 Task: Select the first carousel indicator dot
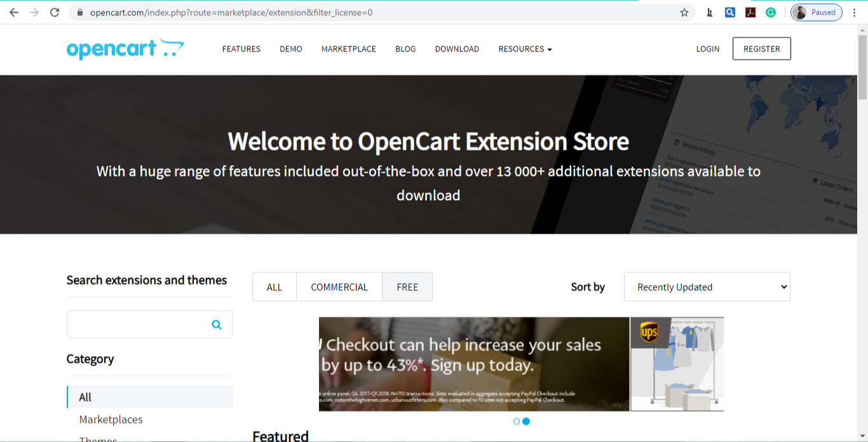pos(517,421)
